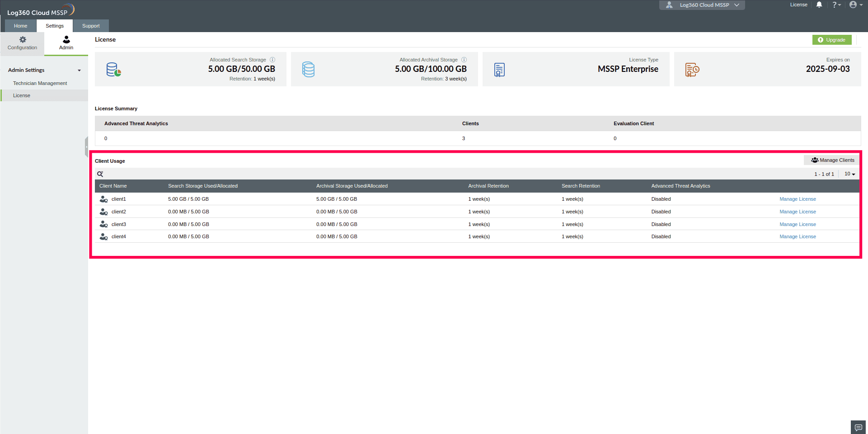Click the Manage Clients button
This screenshot has height=434, width=868.
[832, 160]
